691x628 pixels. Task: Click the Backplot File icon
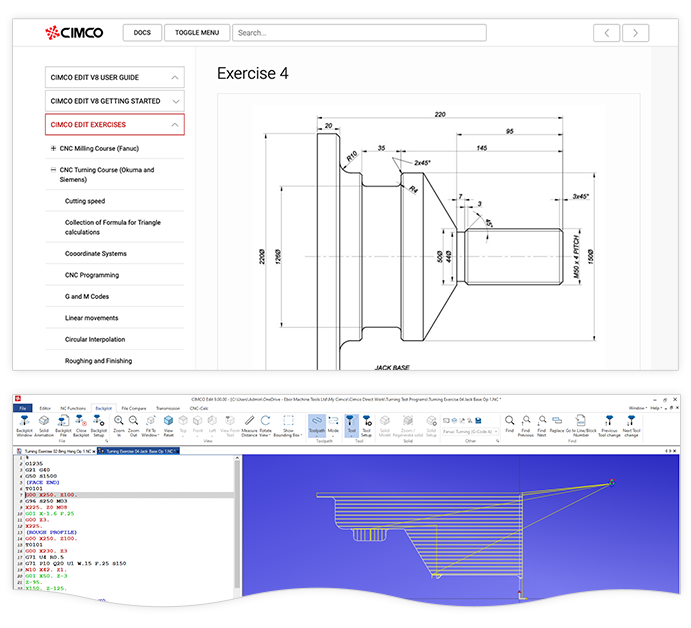tap(63, 425)
